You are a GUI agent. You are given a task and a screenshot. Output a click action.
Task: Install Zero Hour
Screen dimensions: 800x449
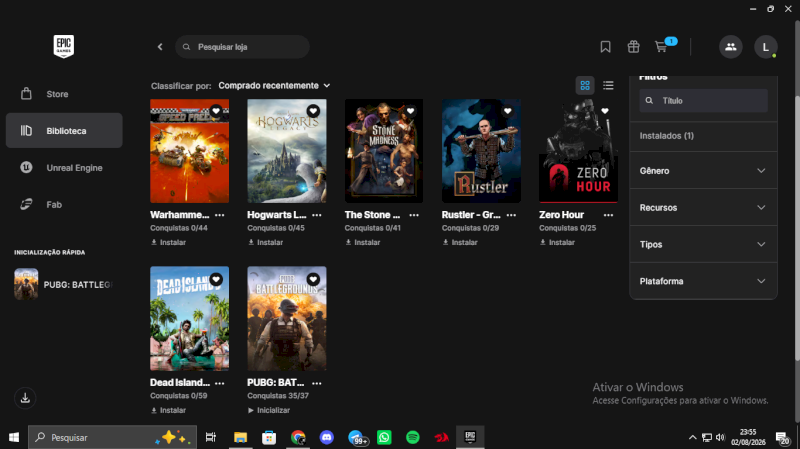[557, 242]
